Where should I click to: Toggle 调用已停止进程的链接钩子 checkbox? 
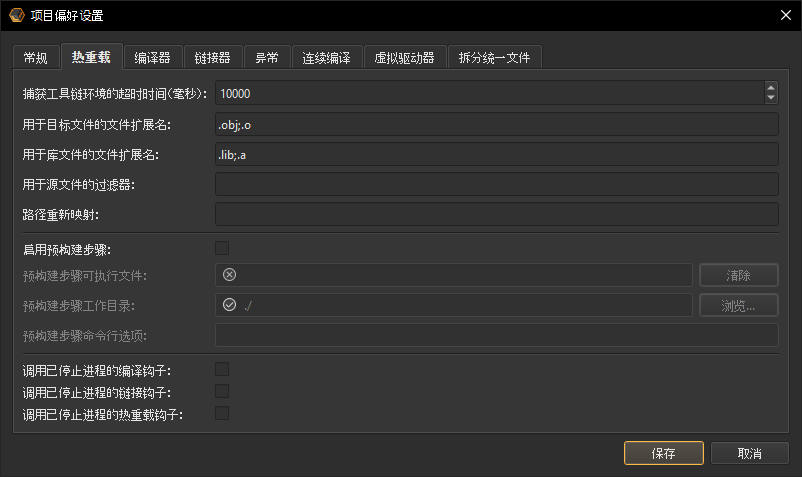pos(222,392)
